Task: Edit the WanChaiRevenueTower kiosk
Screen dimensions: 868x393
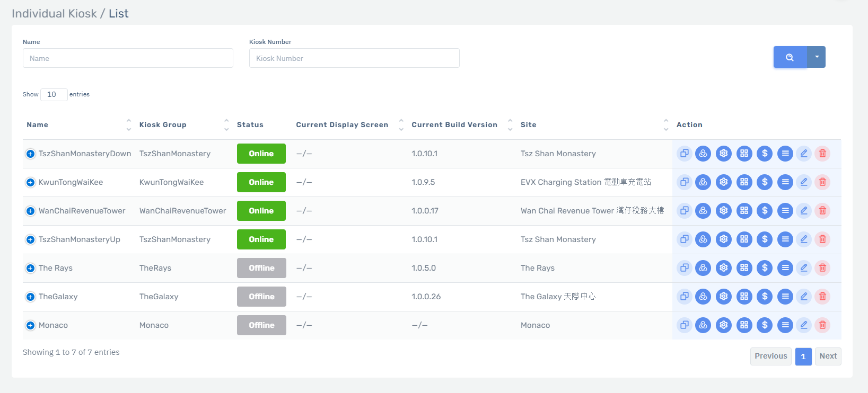Action: [804, 211]
